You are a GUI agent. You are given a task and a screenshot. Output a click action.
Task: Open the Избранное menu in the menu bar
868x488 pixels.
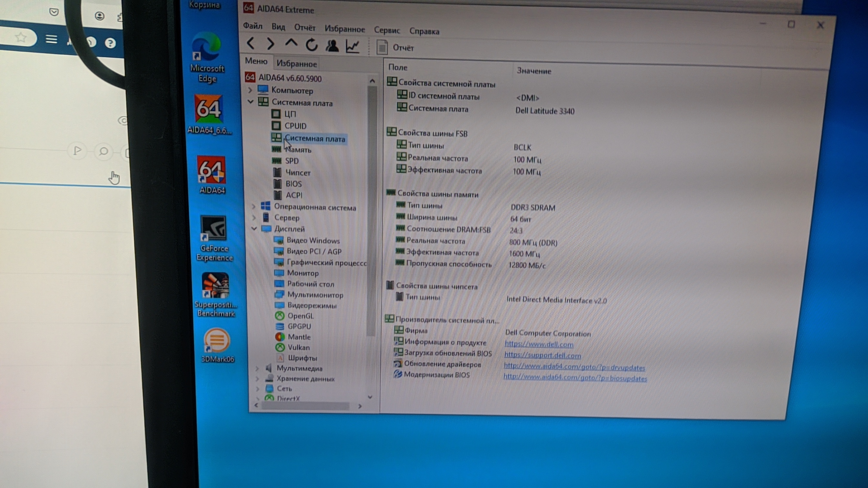click(345, 29)
